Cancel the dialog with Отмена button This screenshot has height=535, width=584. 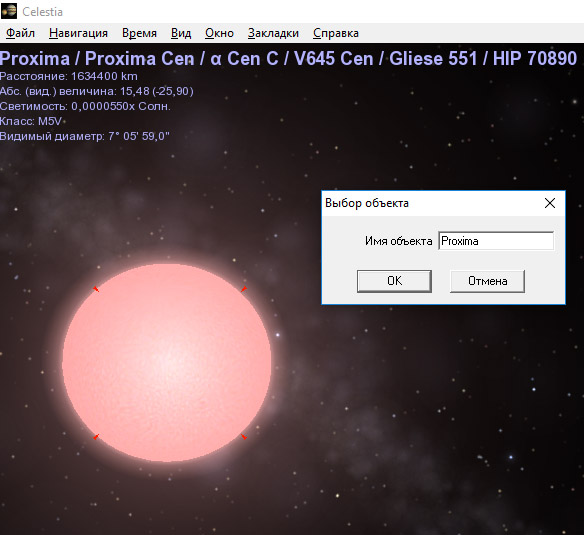coord(488,281)
